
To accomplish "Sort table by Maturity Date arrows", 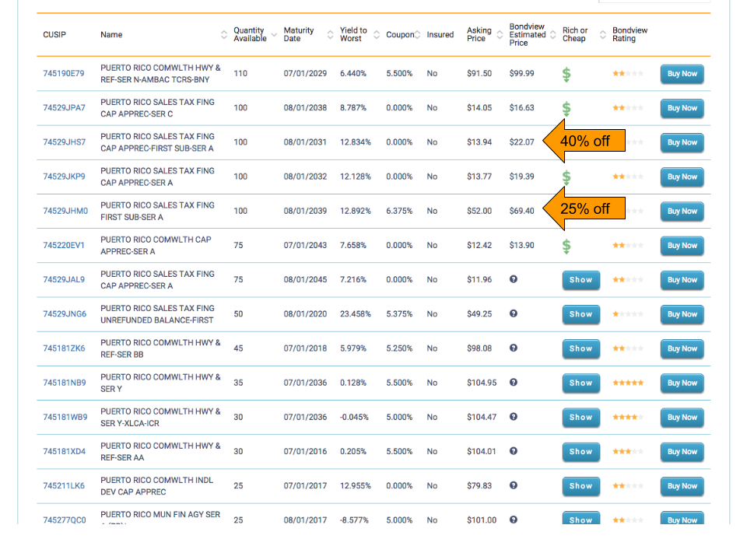I will point(330,35).
